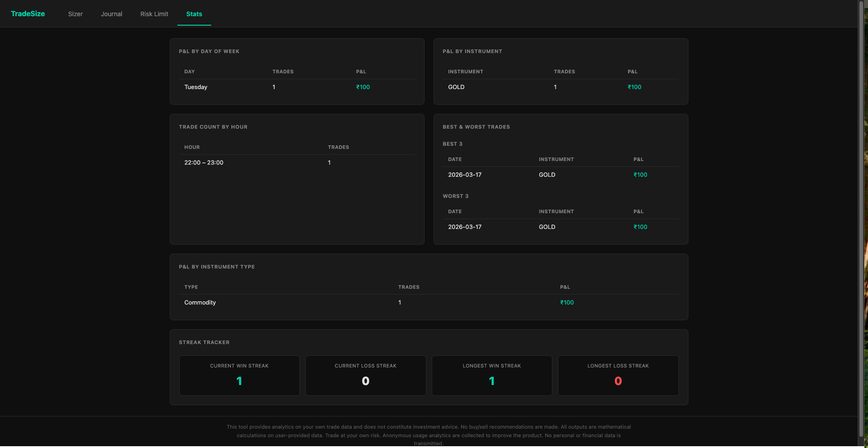Click the disclaimer text at page bottom
Screen dimensions: 868x448
point(429,435)
